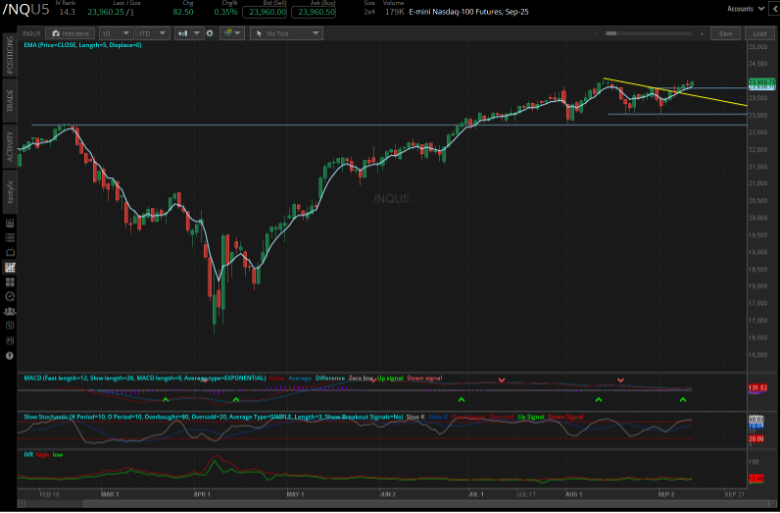Click the /NQU5 symbol title
This screenshot has height=513, width=780.
tap(26, 10)
